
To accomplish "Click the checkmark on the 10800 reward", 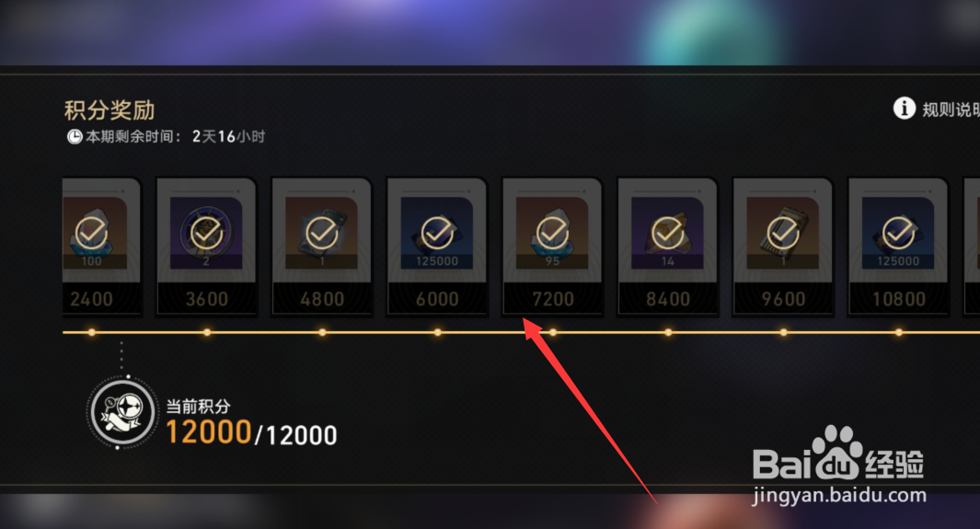I will pos(898,233).
